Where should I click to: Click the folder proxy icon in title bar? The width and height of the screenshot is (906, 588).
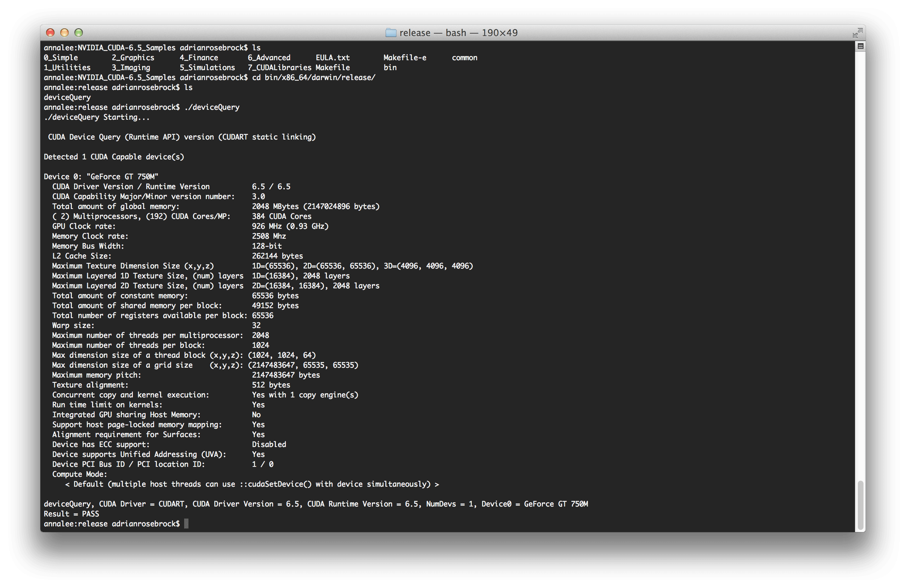point(391,33)
